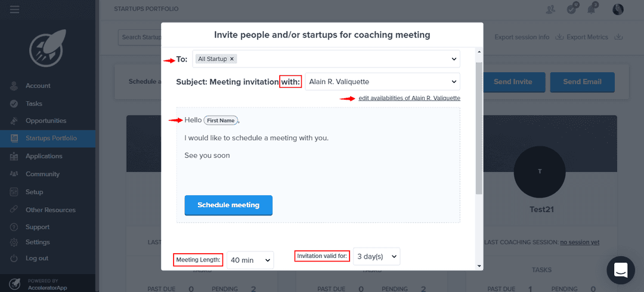Open the Alain R. Valiquette host dropdown
This screenshot has height=292, width=644.
382,81
